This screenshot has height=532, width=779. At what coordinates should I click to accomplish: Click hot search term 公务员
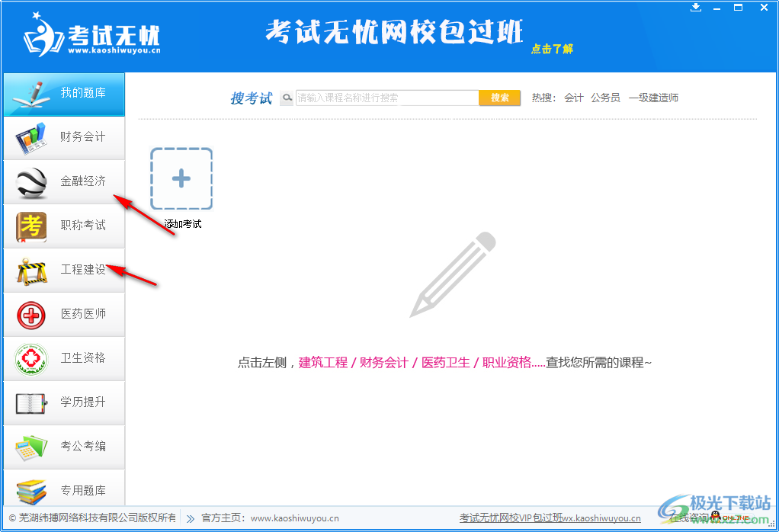tap(606, 98)
